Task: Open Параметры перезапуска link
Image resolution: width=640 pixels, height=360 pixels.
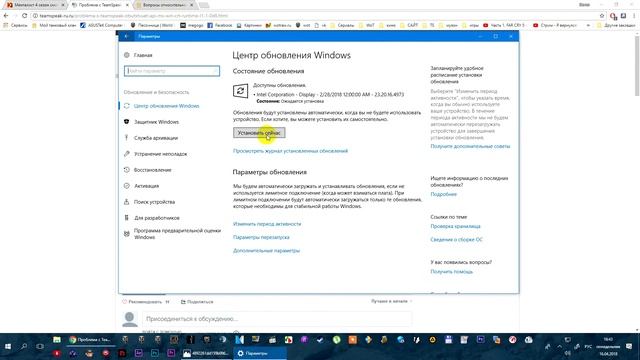Action: (261, 237)
